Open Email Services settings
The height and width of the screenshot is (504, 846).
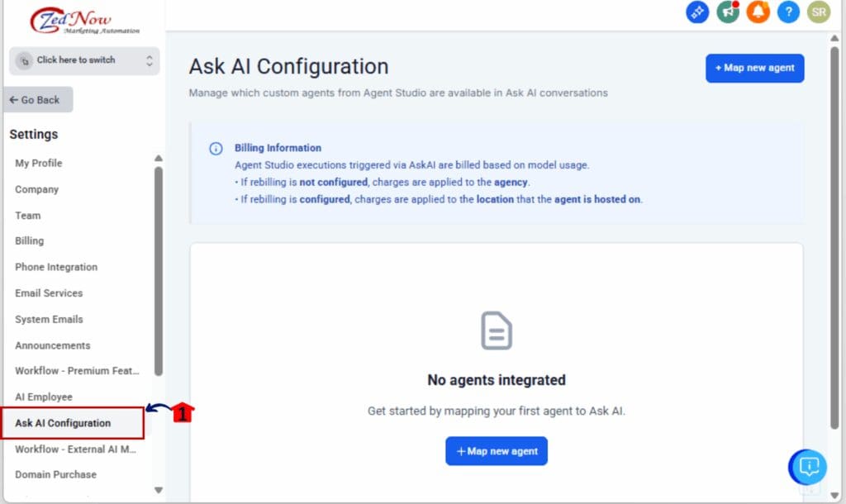tap(49, 293)
